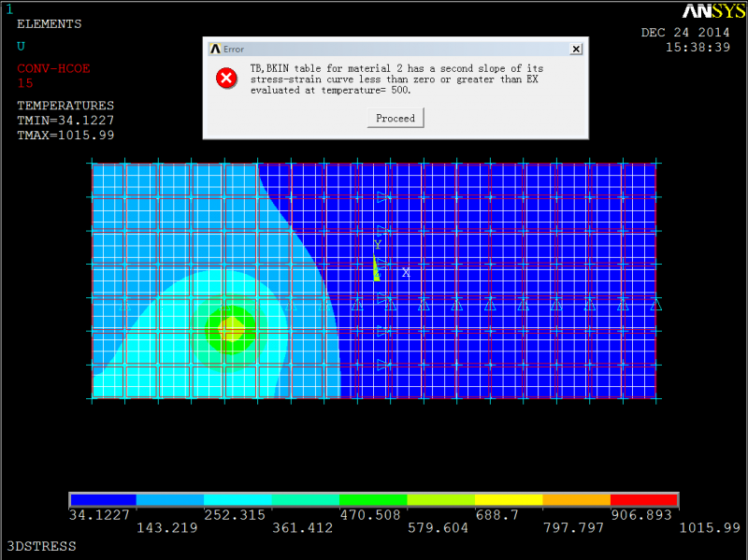Click the hot spot center of temperature contour
748x560 pixels.
click(232, 330)
